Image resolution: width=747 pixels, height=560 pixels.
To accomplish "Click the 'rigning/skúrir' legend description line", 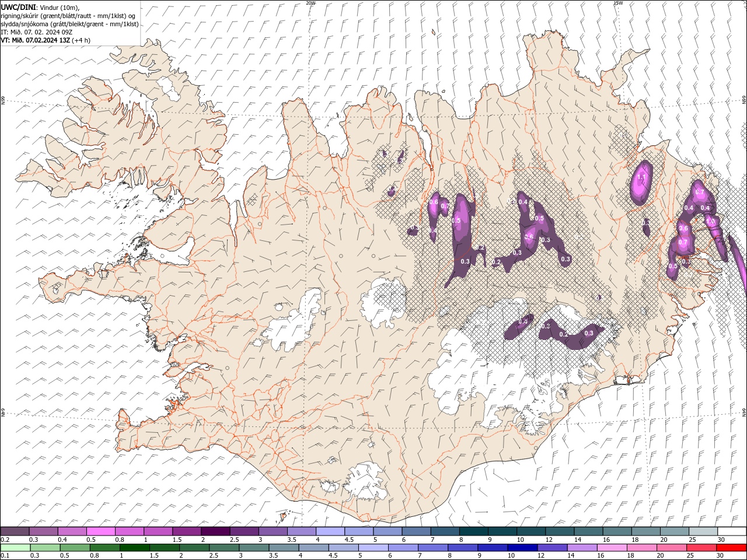I will [68, 16].
